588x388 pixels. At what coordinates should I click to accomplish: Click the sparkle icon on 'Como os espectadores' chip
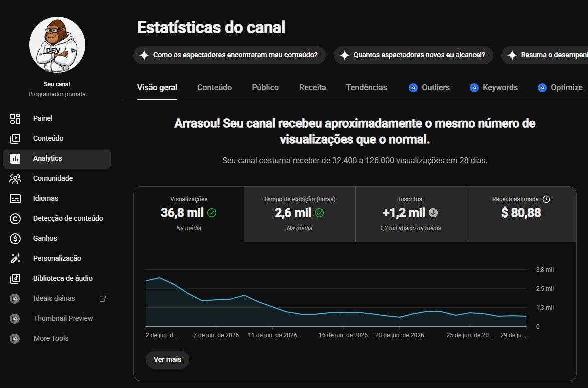[144, 55]
